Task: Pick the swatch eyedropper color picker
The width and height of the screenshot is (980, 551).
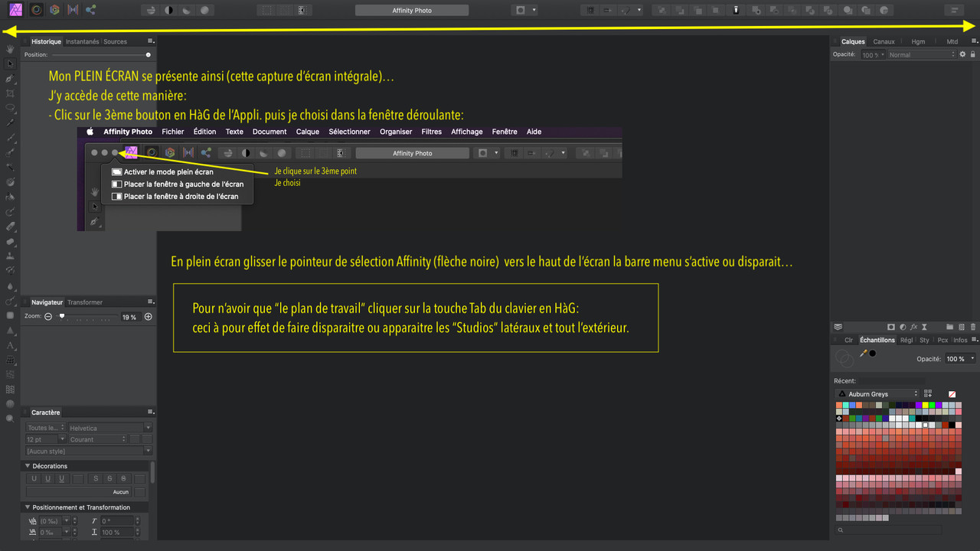Action: pos(864,354)
